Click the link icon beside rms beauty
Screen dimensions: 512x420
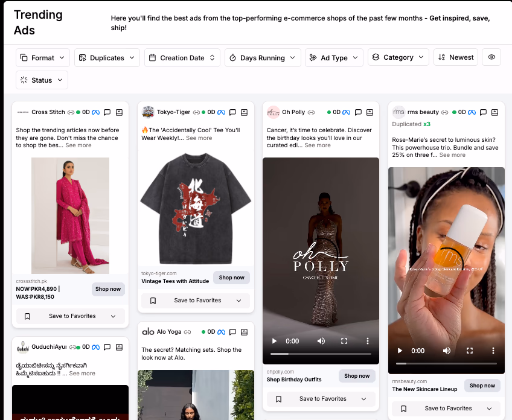(x=445, y=112)
